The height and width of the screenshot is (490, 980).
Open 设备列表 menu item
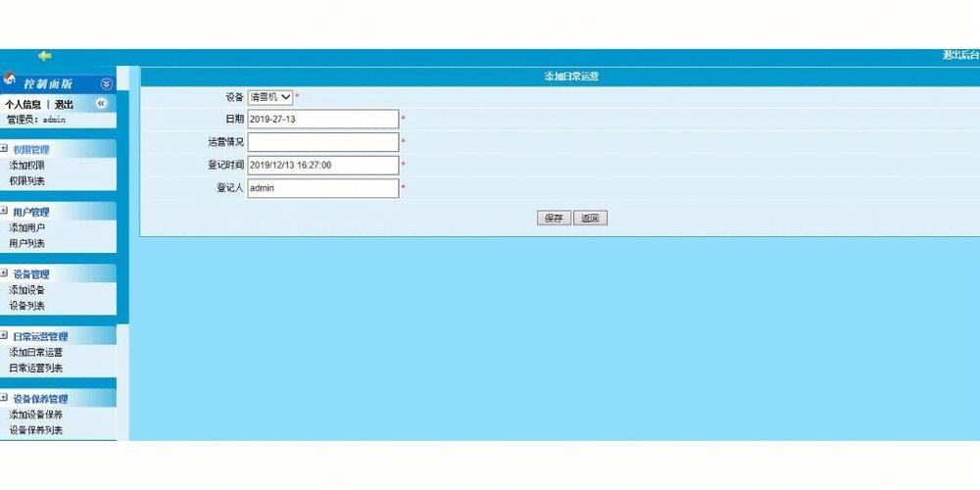26,306
